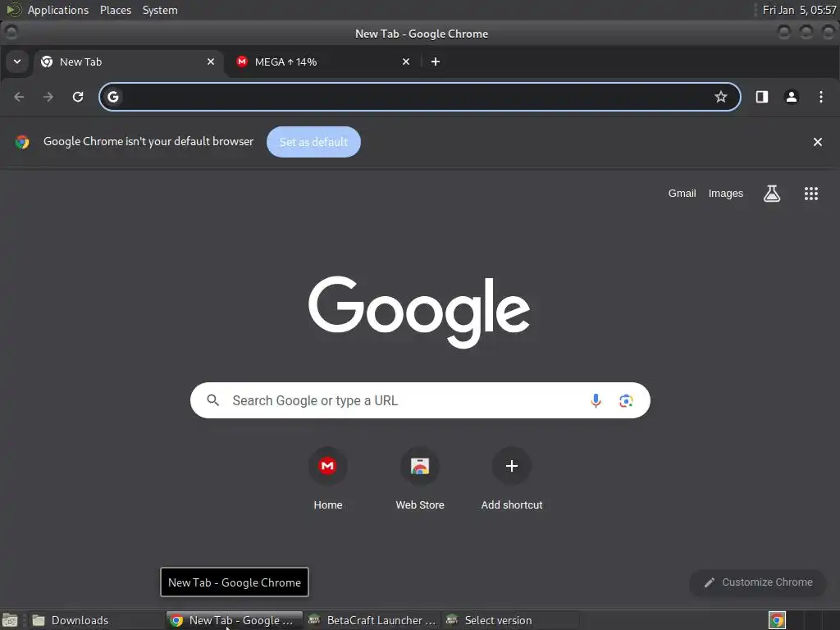Switch to Select version window in taskbar
Image resolution: width=840 pixels, height=630 pixels.
510,620
